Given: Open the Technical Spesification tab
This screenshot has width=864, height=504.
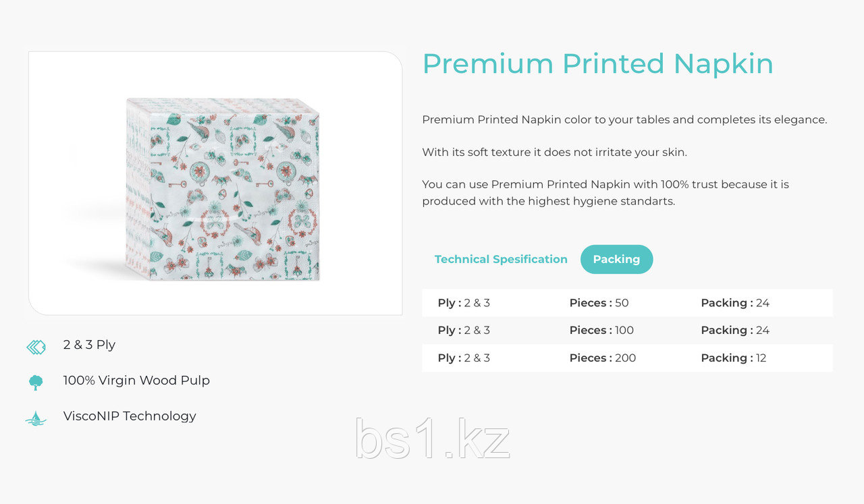Looking at the screenshot, I should (501, 259).
